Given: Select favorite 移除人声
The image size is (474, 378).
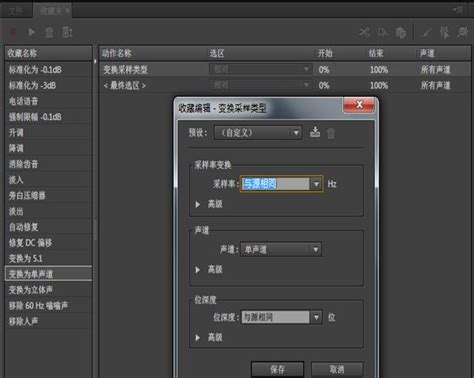Looking at the screenshot, I should [x=48, y=321].
